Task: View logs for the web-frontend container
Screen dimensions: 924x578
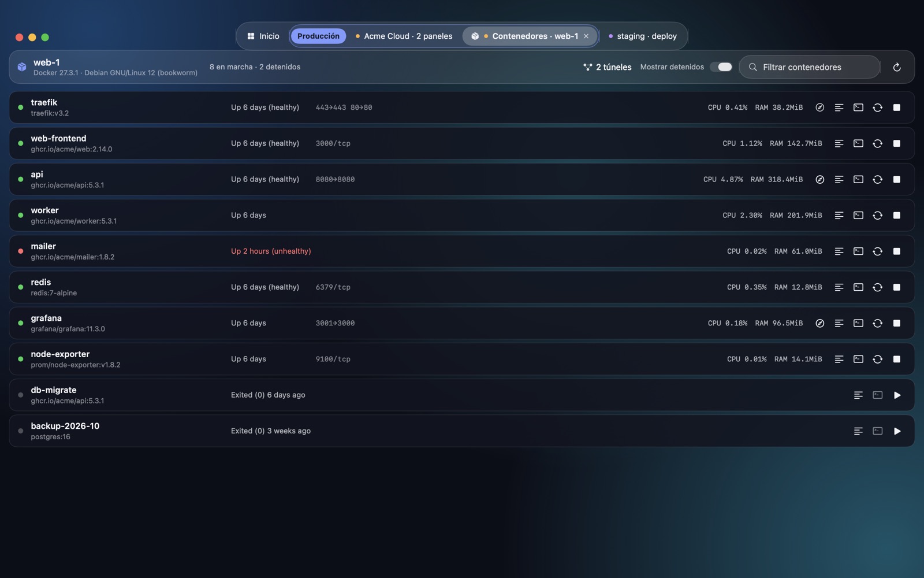Action: (839, 143)
